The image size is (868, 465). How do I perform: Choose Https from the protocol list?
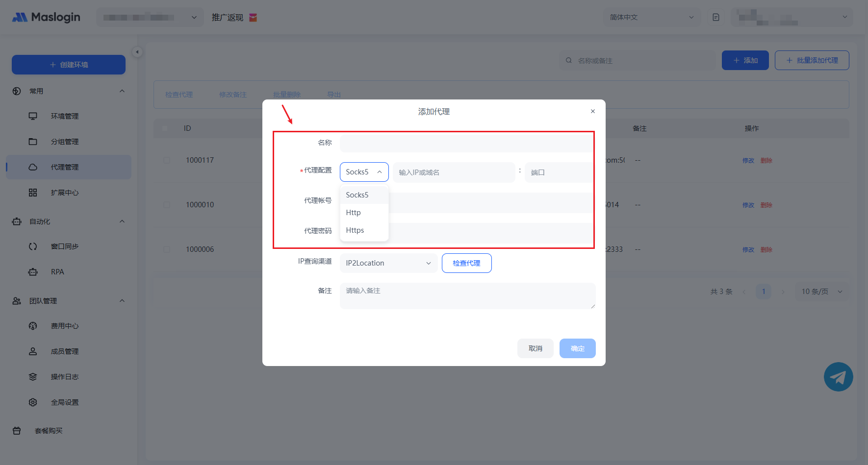click(355, 230)
